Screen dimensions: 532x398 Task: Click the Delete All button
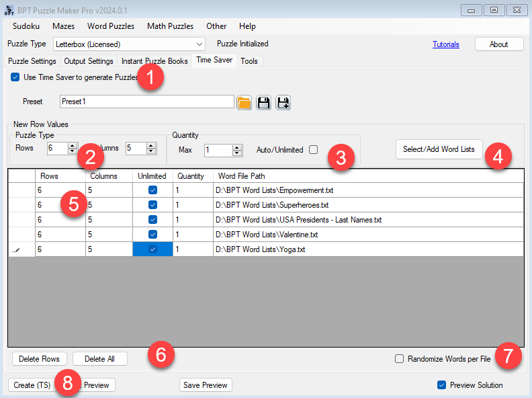99,359
